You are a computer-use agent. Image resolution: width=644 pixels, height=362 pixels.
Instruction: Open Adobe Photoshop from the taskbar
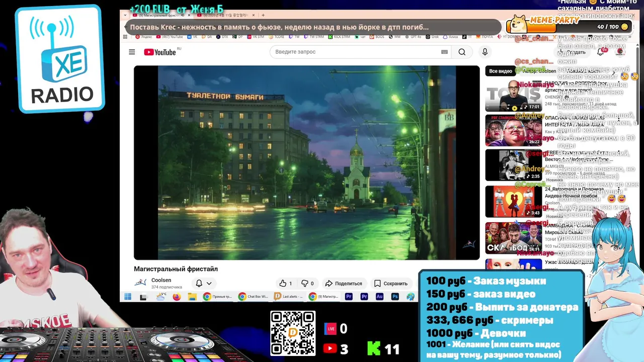[x=395, y=297]
